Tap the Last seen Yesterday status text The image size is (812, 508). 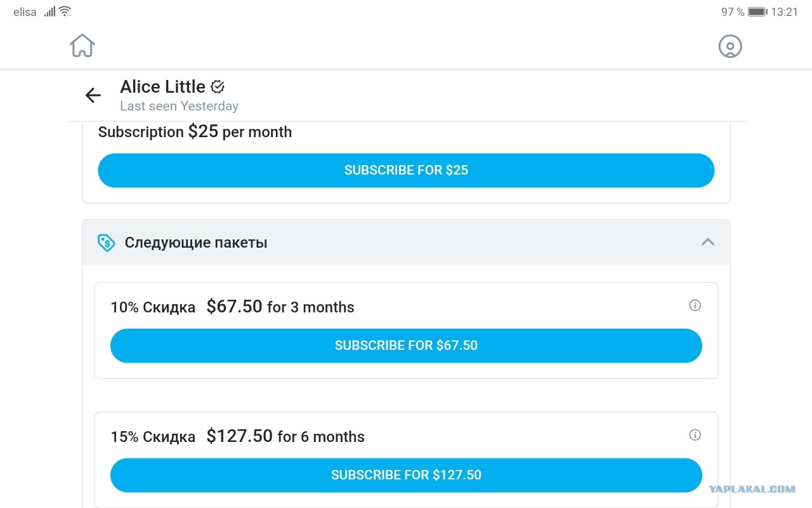click(180, 106)
